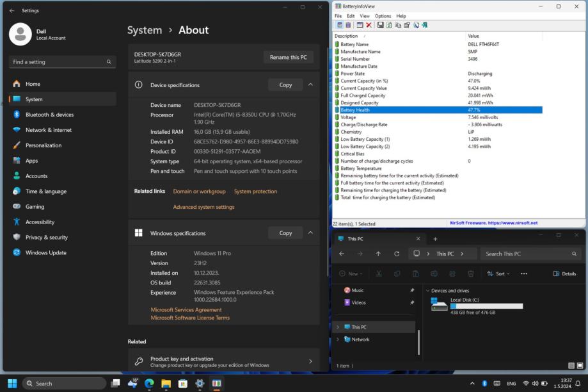
Task: Open the Sort dropdown in File Explorer
Action: tap(498, 274)
